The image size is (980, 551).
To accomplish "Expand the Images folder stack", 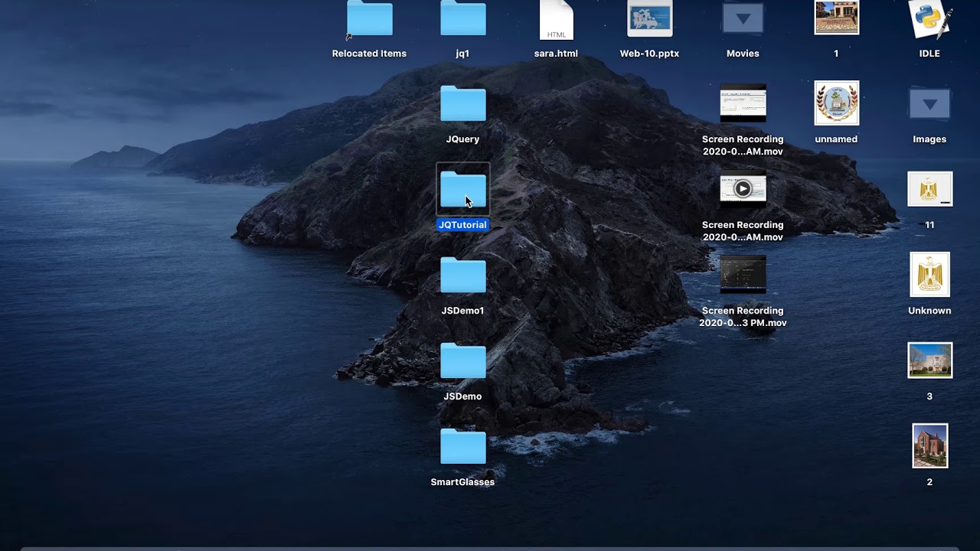I will [x=929, y=105].
